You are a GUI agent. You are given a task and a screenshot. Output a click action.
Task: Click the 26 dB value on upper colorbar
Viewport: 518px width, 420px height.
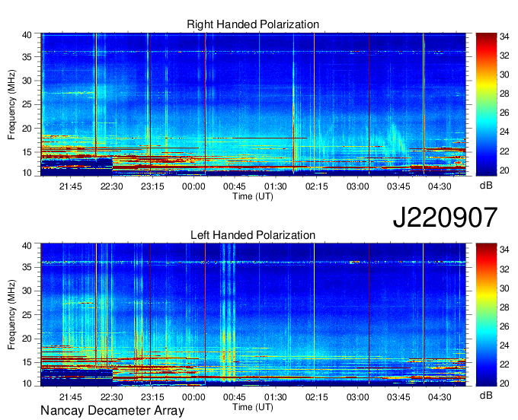(504, 113)
